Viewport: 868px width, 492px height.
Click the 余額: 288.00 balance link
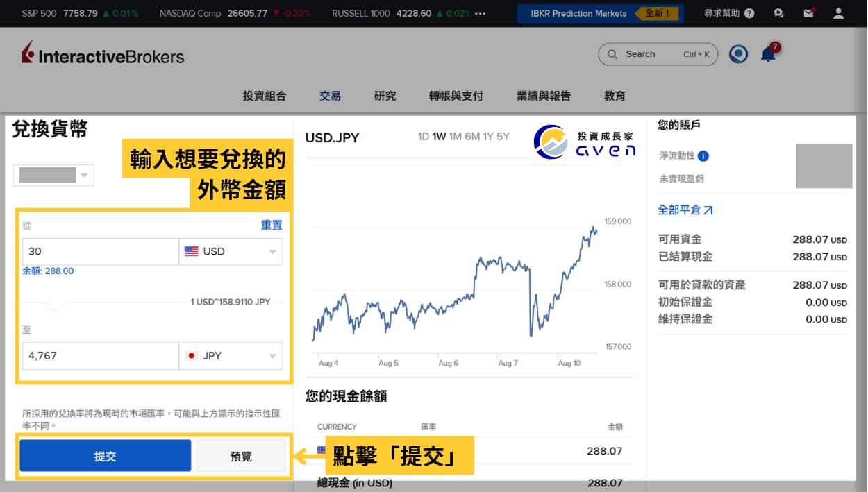point(48,271)
